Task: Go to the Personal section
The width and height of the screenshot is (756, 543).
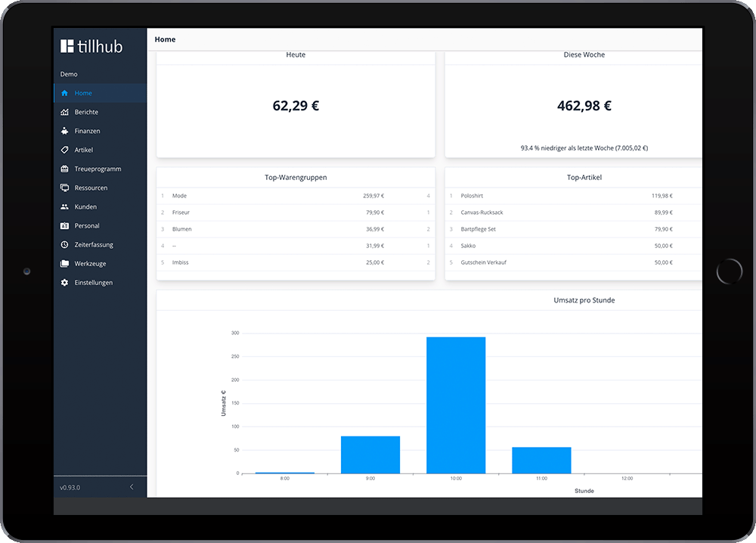Action: coord(101,225)
